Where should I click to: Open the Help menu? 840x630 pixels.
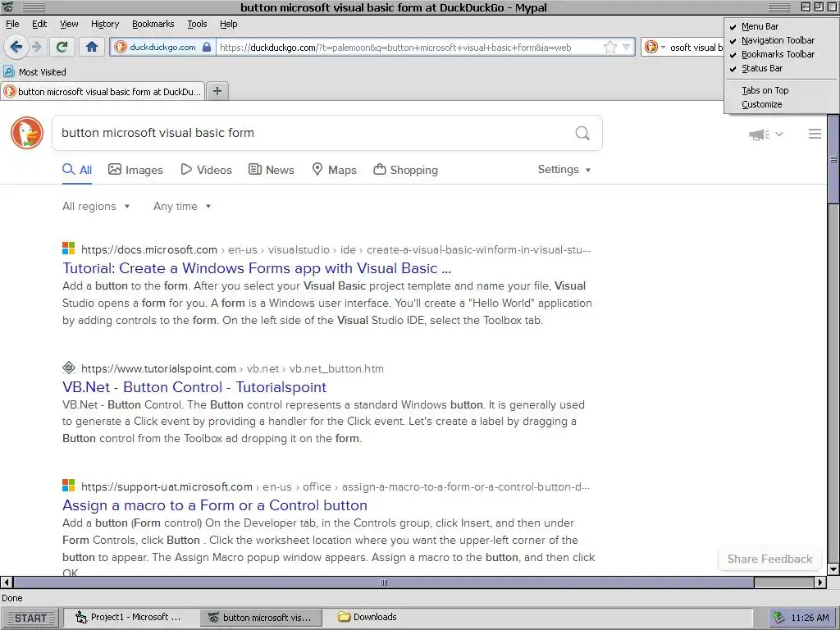pos(228,24)
